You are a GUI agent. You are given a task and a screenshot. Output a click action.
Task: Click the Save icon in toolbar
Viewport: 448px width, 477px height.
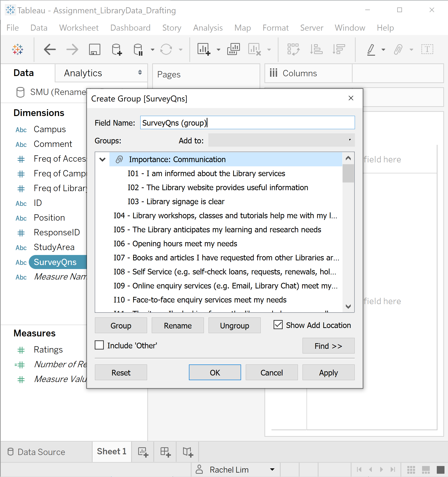pyautogui.click(x=94, y=50)
